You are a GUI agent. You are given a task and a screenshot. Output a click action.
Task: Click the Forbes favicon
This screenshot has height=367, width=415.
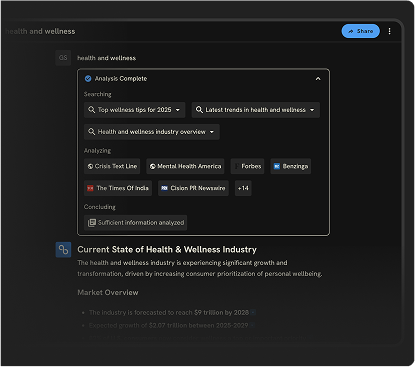click(x=236, y=166)
